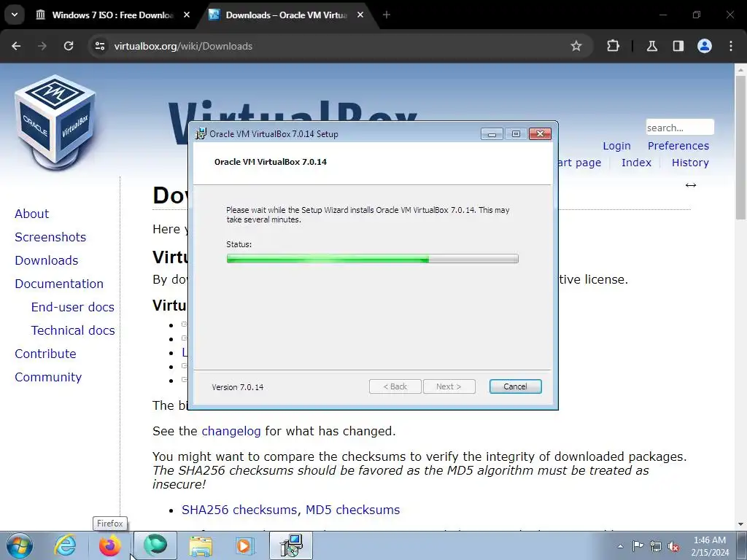Click the page vertical scrollbar thumb
The height and width of the screenshot is (560, 747).
point(740,147)
